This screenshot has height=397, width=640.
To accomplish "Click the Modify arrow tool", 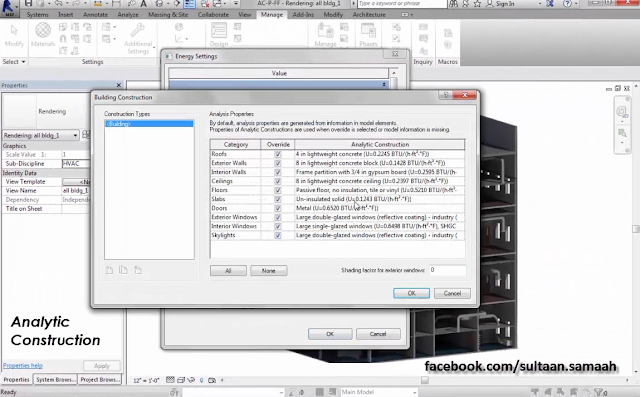I will 14,31.
